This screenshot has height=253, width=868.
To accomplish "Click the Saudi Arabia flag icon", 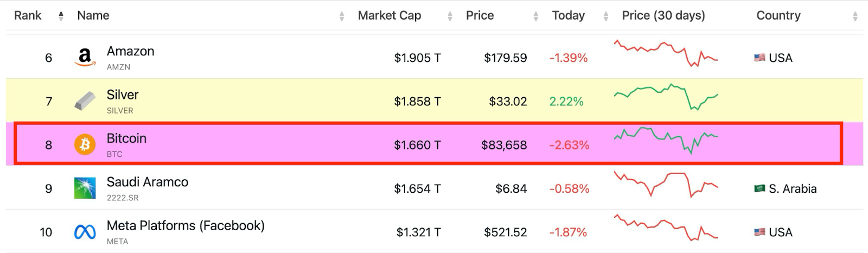I will tap(759, 188).
